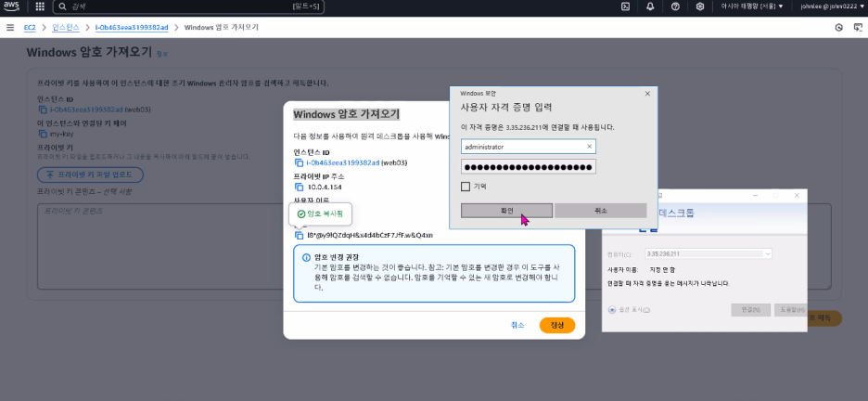This screenshot has height=401, width=868.
Task: Copy the private IP address 10.0.4.154
Action: [x=300, y=187]
